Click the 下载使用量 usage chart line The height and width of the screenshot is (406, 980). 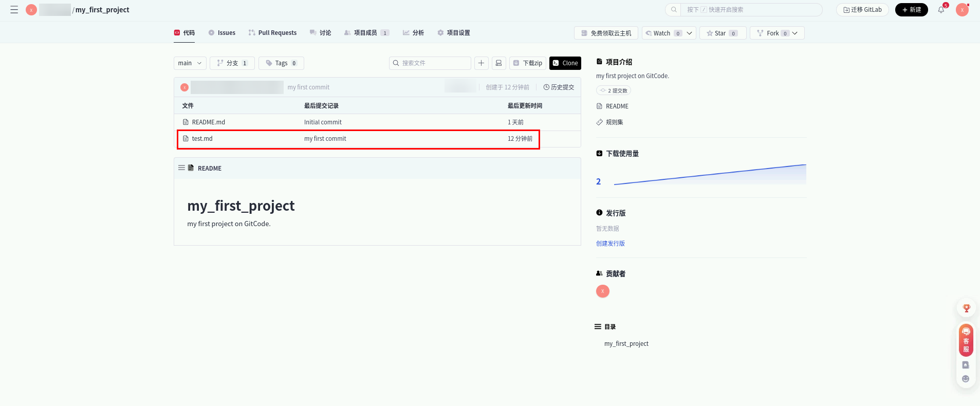click(x=710, y=175)
